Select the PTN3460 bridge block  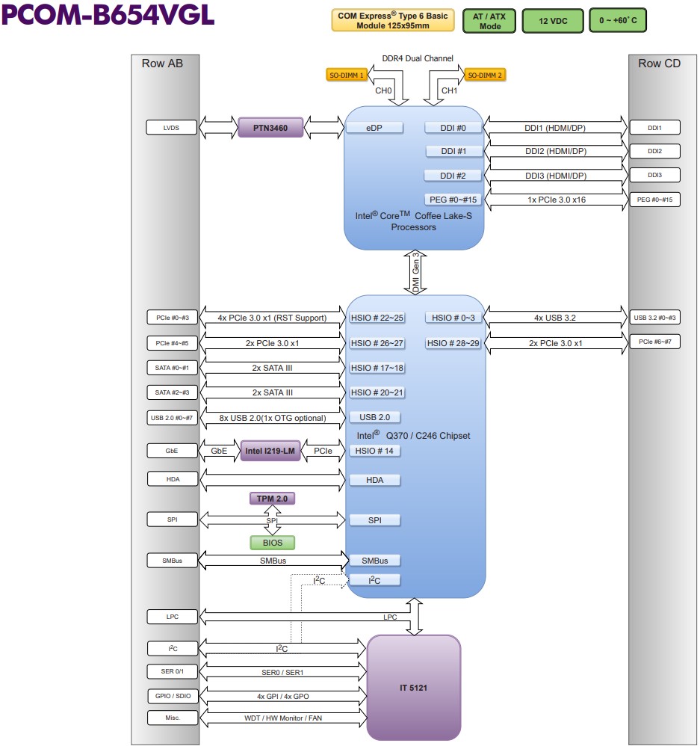click(x=270, y=128)
